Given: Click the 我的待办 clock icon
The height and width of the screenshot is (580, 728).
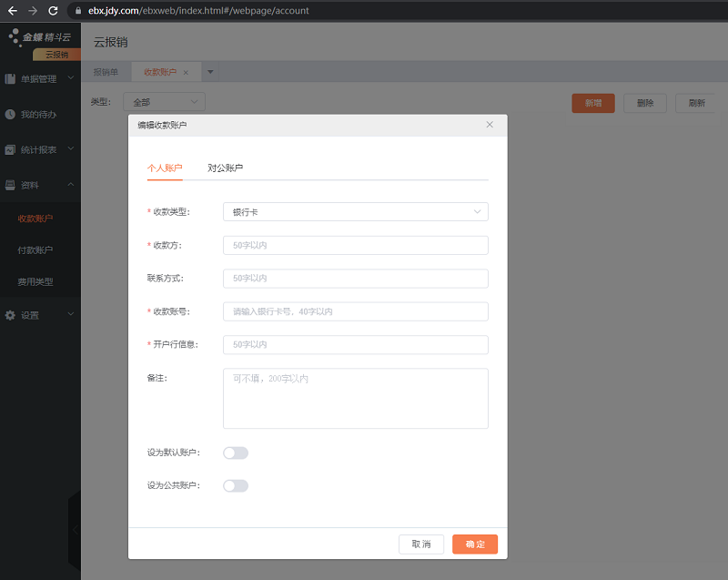Looking at the screenshot, I should point(10,115).
